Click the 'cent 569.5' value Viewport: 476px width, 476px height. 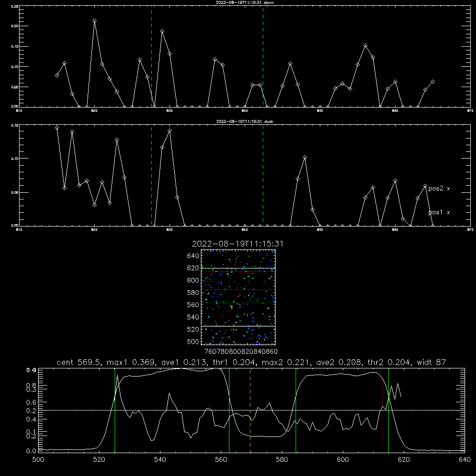coord(77,362)
